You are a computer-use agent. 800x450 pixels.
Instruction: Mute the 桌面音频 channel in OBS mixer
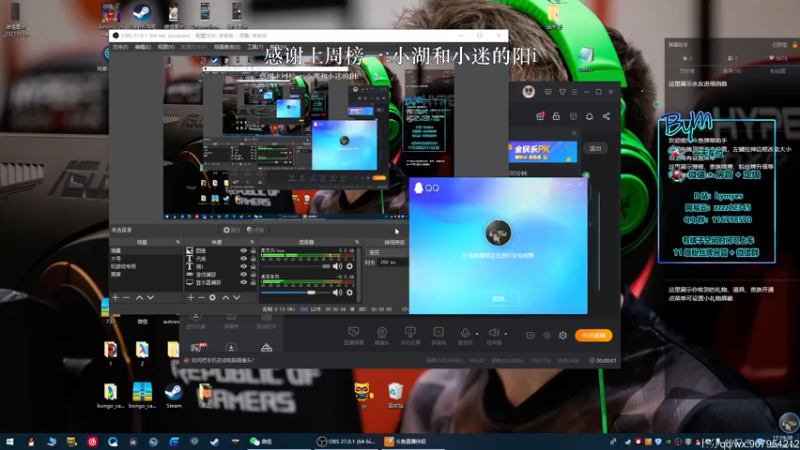click(x=337, y=292)
